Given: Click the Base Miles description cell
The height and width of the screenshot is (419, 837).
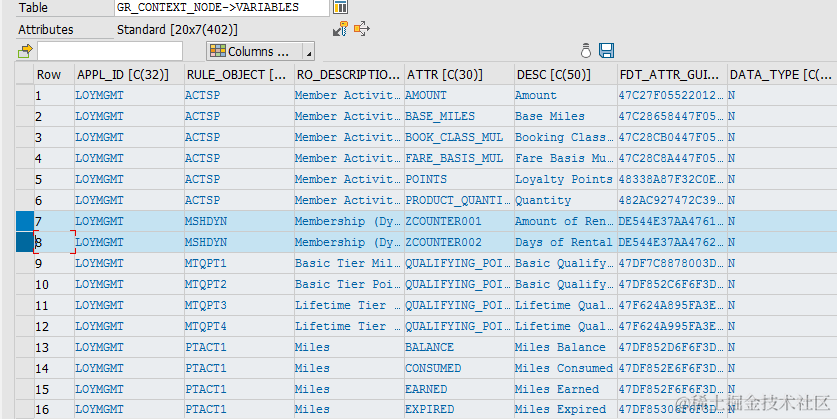Looking at the screenshot, I should 566,116.
